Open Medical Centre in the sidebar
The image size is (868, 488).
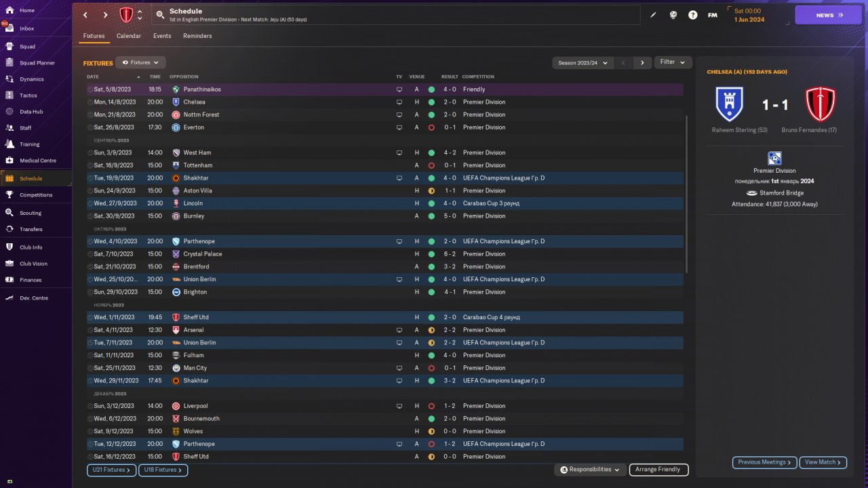(37, 161)
